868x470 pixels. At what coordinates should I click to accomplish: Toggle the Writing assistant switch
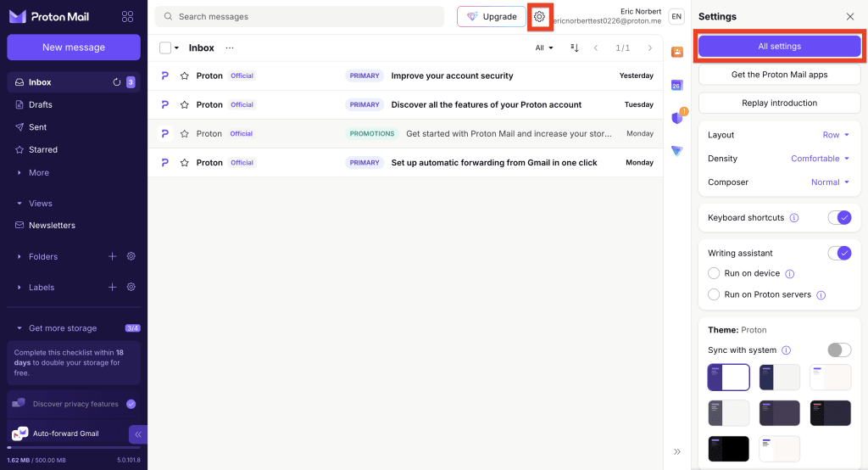pyautogui.click(x=839, y=254)
